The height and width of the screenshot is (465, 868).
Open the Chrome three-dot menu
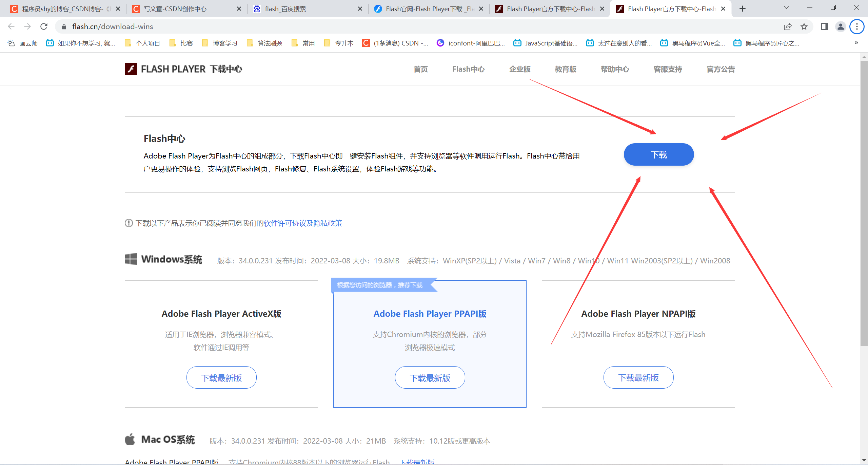[x=857, y=26]
